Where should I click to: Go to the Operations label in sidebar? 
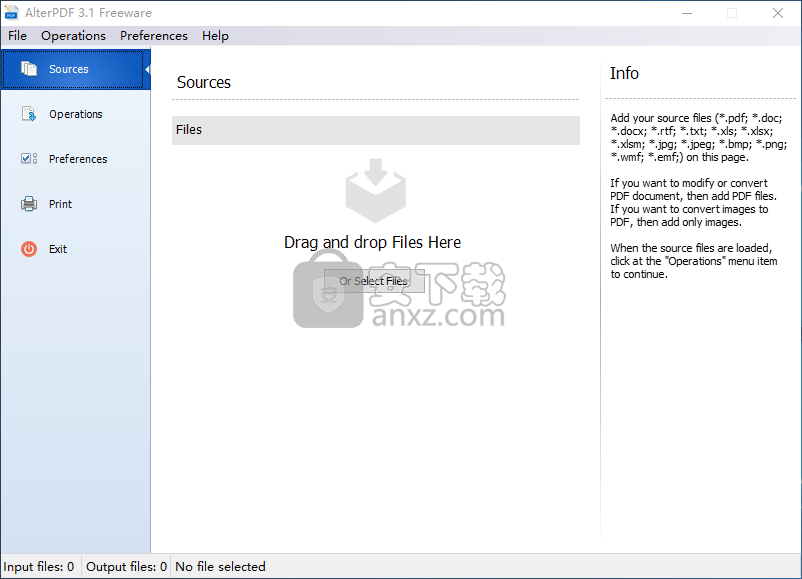pos(76,114)
